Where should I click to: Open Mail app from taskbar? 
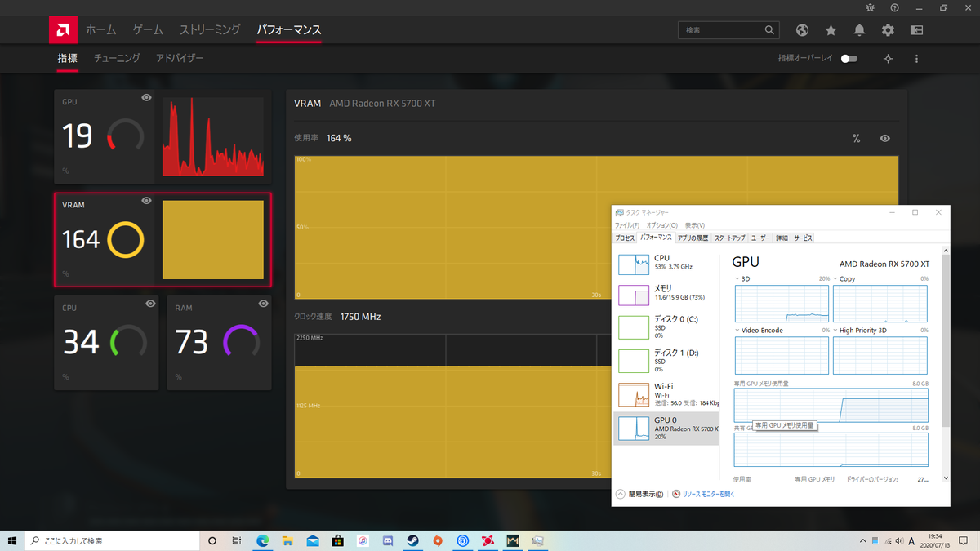pos(313,540)
